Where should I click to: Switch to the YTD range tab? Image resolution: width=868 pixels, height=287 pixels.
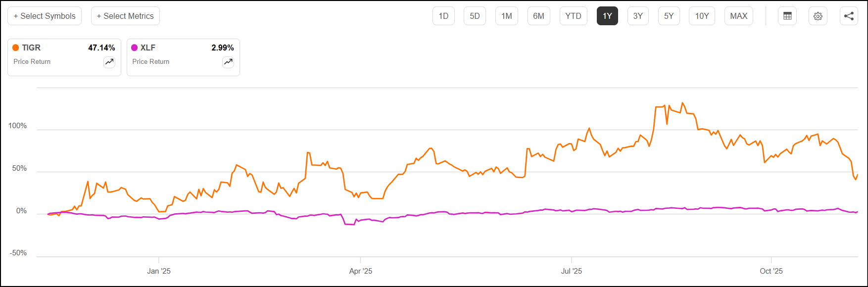pos(573,16)
